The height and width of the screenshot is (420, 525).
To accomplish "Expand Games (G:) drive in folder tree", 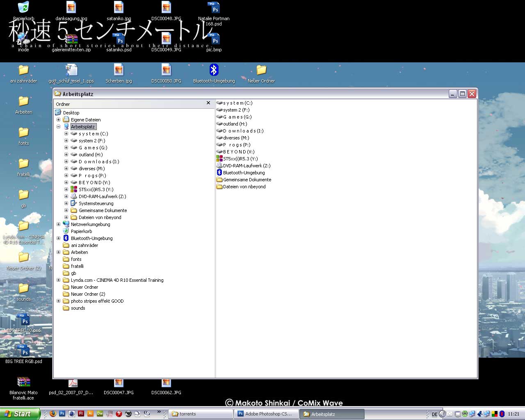I will click(x=66, y=148).
